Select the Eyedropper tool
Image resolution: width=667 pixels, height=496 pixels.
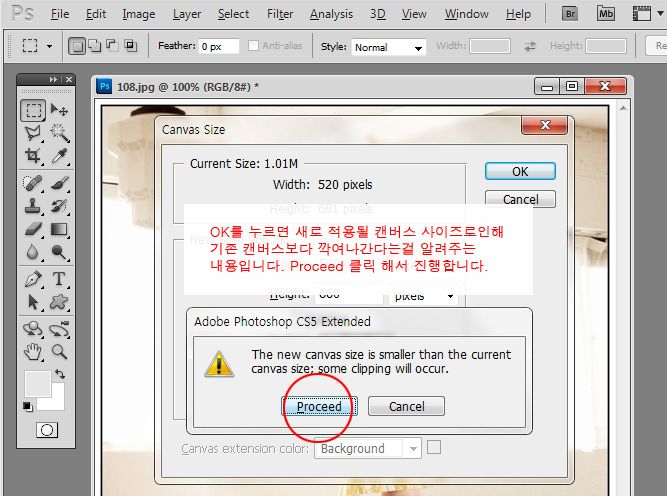(x=59, y=156)
